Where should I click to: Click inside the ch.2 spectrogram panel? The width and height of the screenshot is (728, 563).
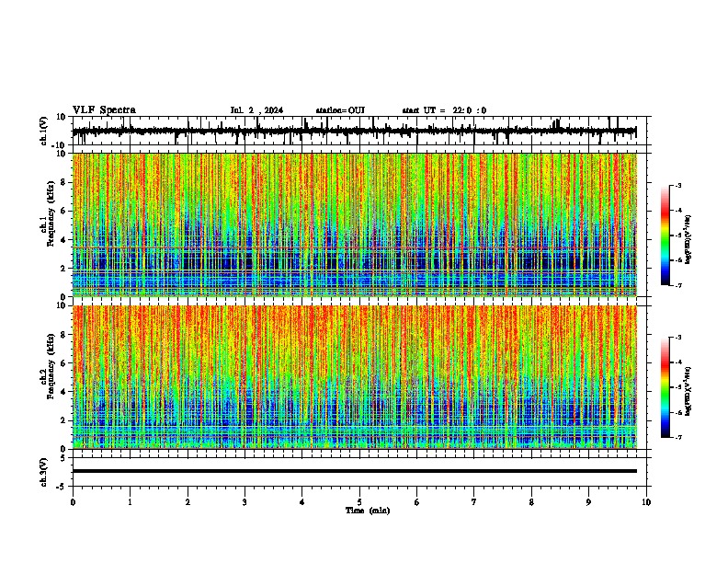point(354,377)
